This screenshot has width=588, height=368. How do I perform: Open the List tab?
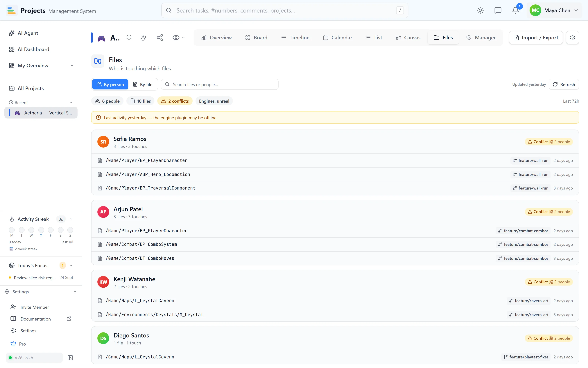coord(374,38)
